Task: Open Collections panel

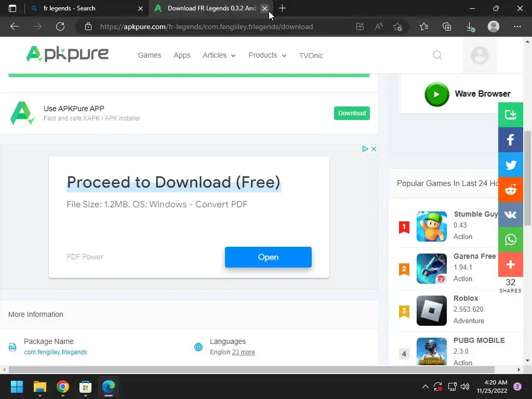Action: (x=447, y=26)
